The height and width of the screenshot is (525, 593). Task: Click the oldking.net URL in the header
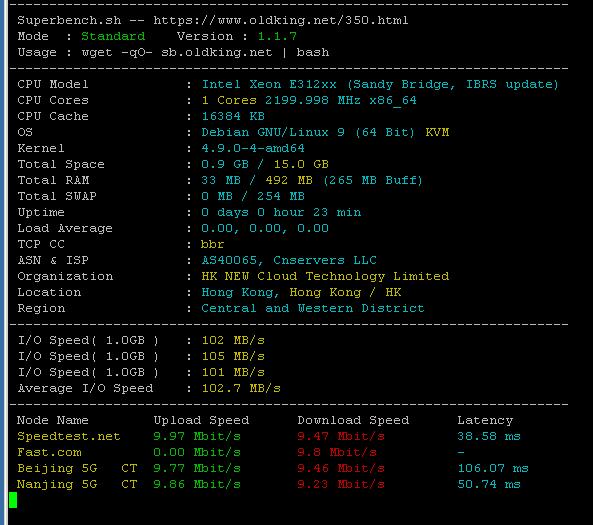tap(281, 20)
